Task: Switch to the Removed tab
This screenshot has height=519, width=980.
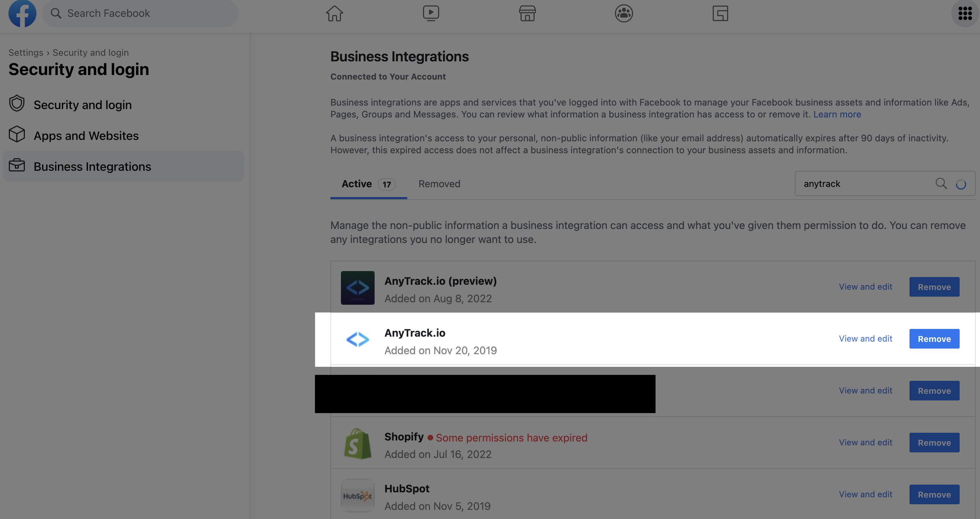Action: point(439,184)
